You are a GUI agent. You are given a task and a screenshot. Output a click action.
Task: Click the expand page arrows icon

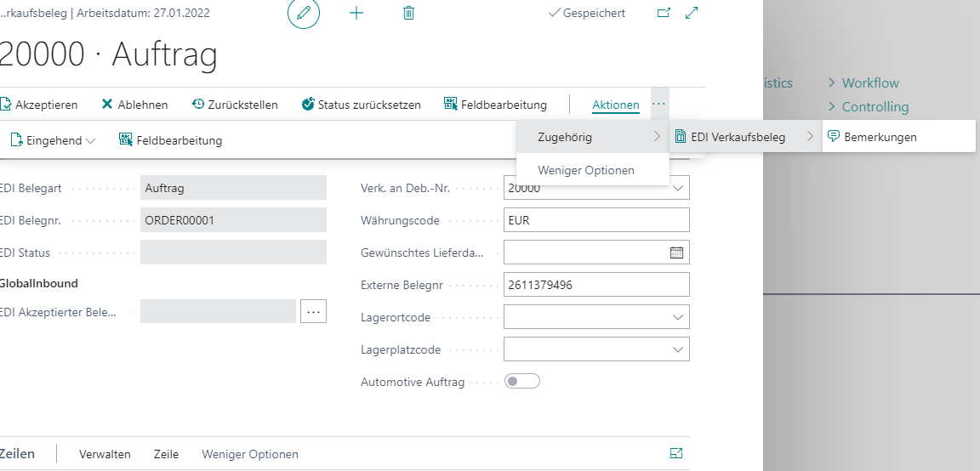tap(692, 14)
